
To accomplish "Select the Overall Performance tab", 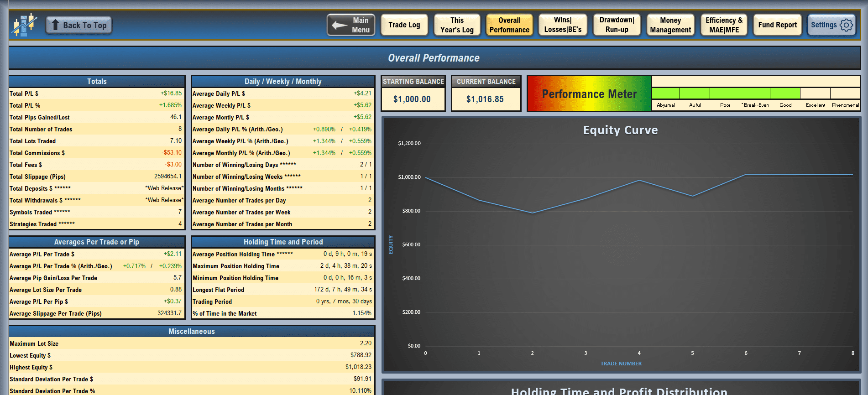I will point(509,25).
